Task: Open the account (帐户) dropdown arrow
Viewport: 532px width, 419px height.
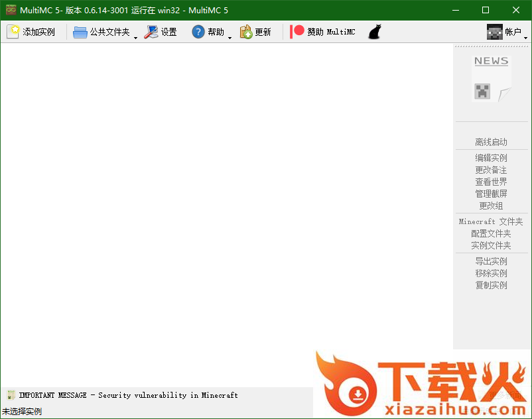Action: pos(526,38)
